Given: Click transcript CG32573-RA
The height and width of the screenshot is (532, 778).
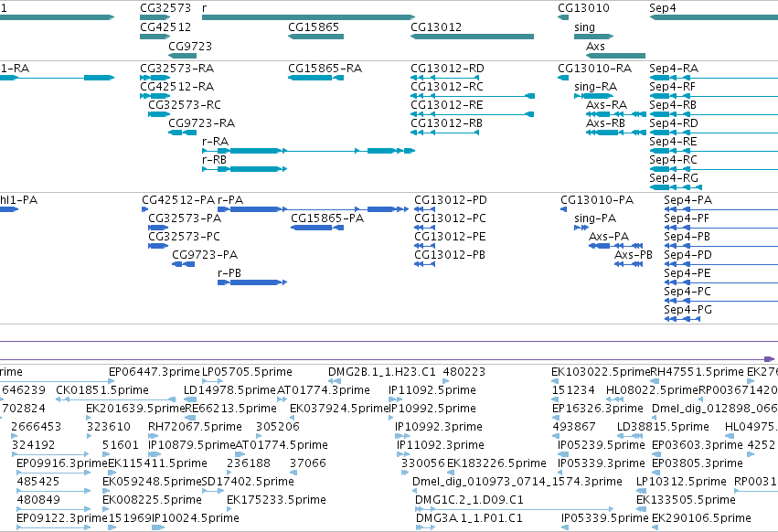Looking at the screenshot, I should pyautogui.click(x=177, y=68).
